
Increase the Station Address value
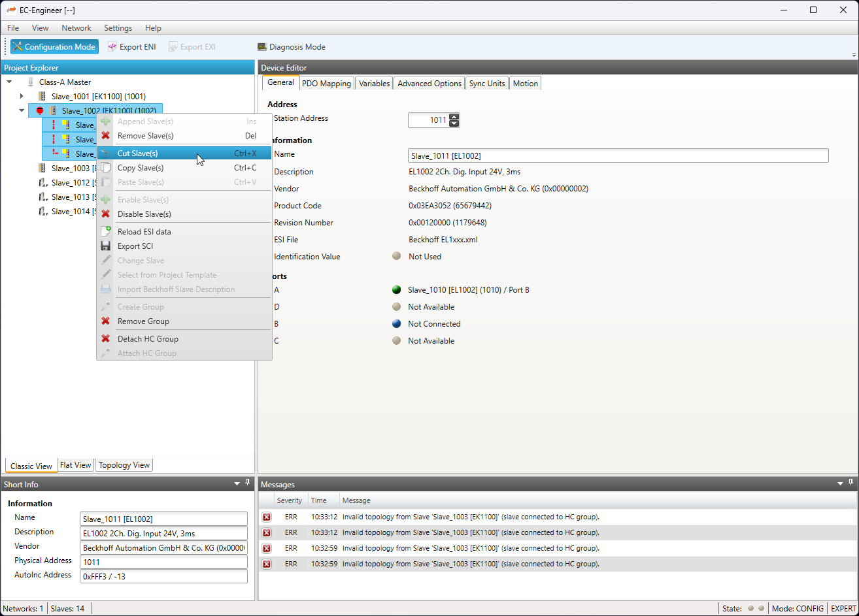coord(454,117)
